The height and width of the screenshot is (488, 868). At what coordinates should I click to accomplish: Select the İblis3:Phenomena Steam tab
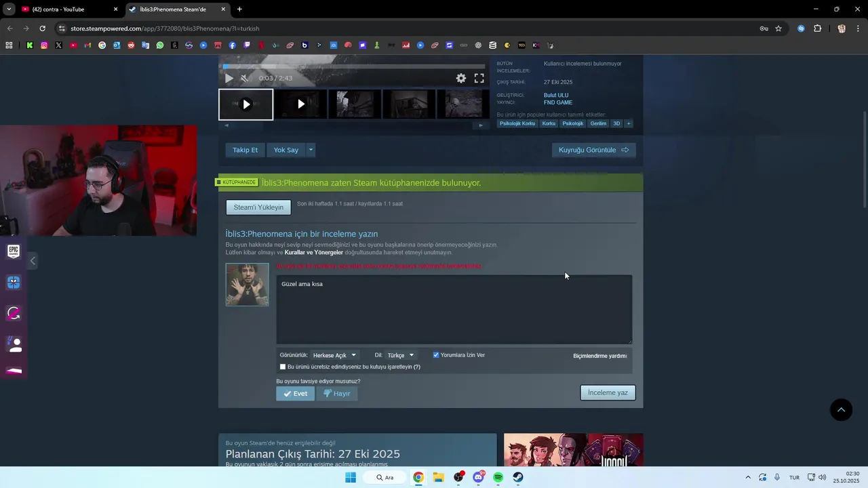[x=178, y=9]
